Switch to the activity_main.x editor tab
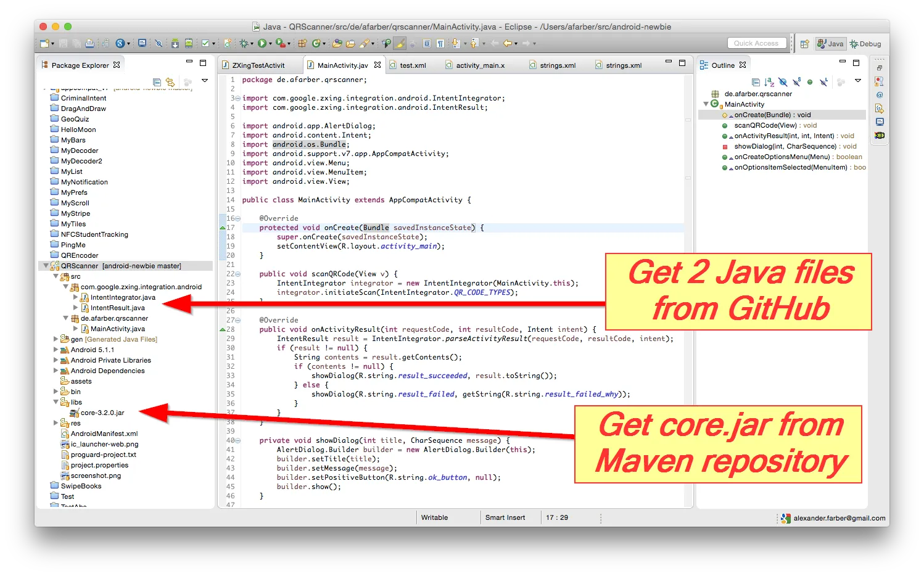 [475, 65]
